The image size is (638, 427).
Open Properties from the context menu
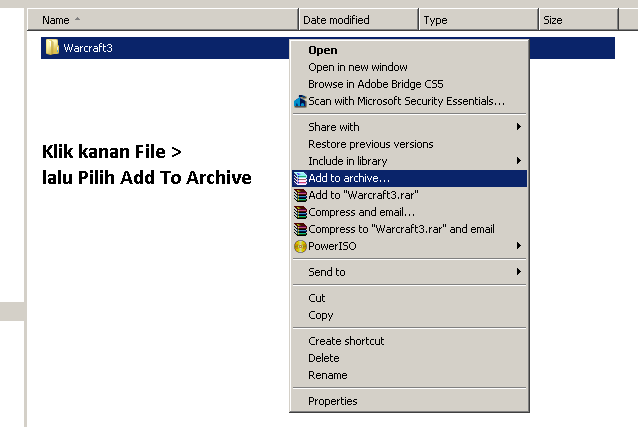[x=409, y=401]
